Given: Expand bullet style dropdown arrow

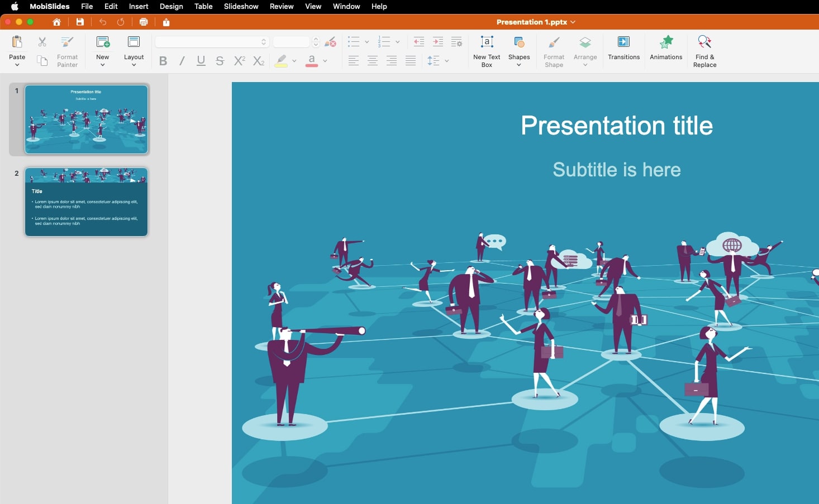Looking at the screenshot, I should (366, 42).
